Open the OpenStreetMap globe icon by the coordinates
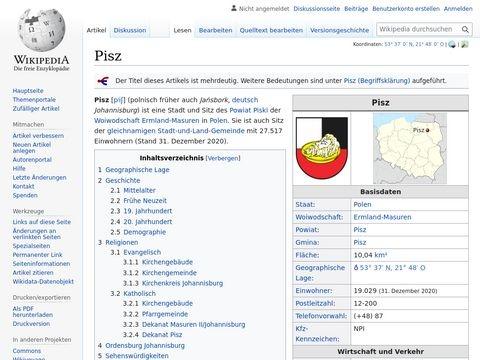Screen dimensions: 480x360 click(452, 44)
